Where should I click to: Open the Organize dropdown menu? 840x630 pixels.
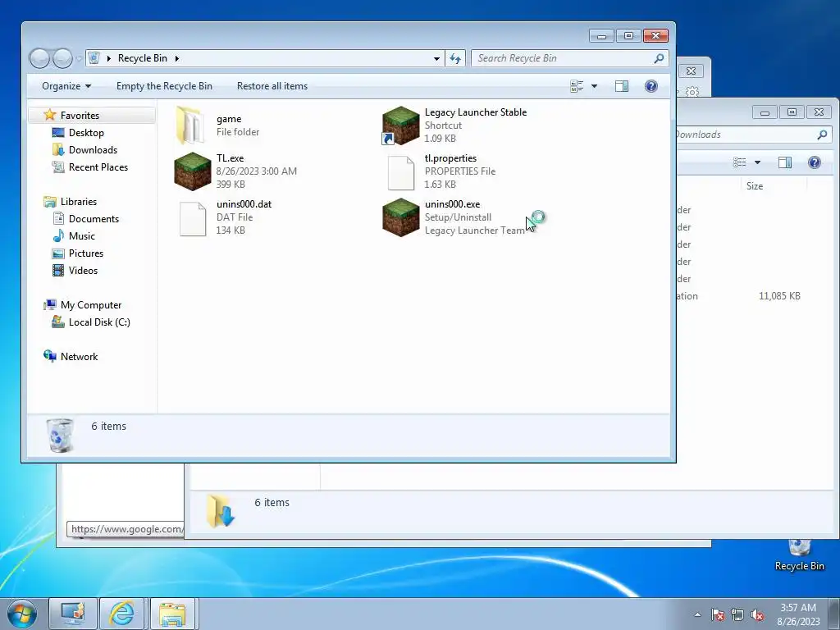pos(66,86)
